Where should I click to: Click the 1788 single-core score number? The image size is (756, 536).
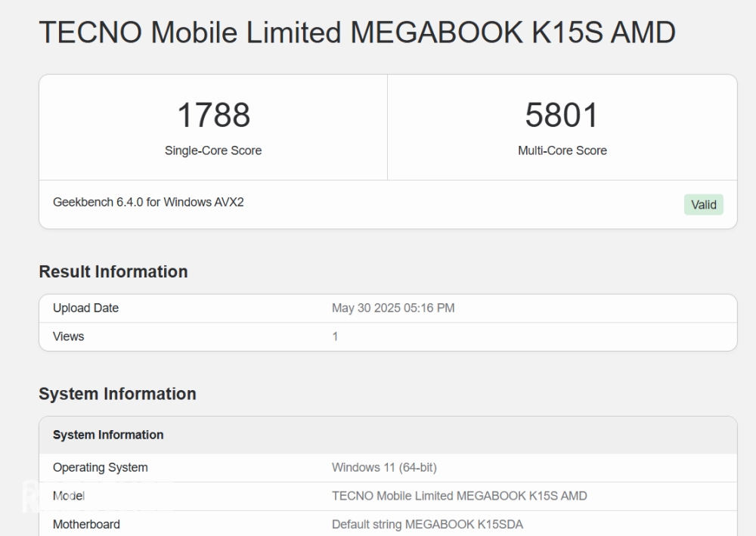pos(213,115)
